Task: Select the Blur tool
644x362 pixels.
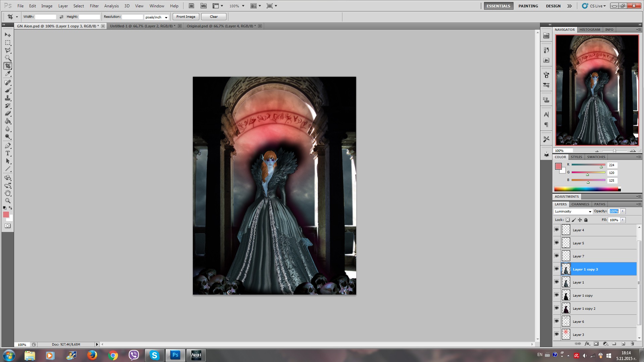Action: tap(8, 129)
